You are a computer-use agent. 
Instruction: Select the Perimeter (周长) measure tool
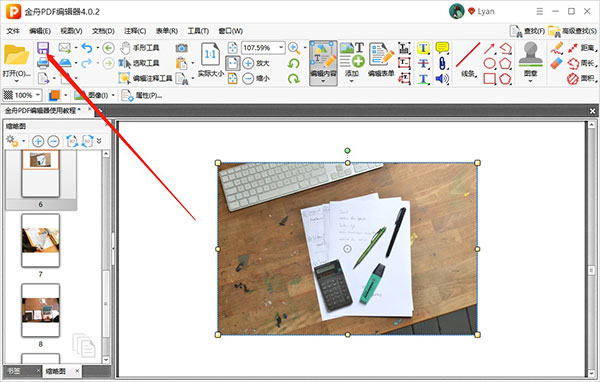(x=581, y=63)
